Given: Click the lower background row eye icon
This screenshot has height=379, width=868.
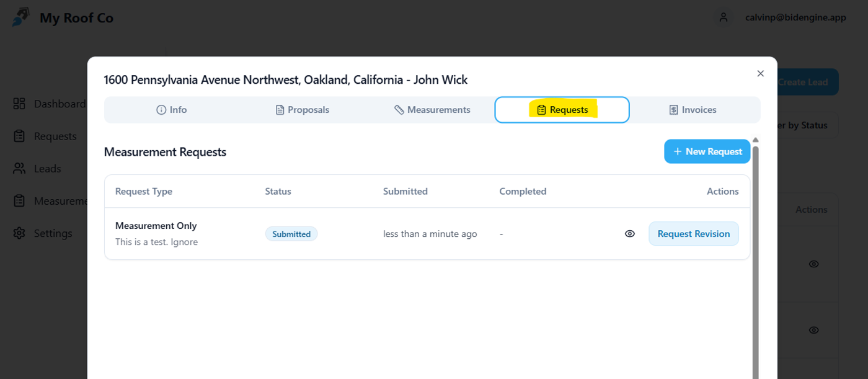Looking at the screenshot, I should [813, 330].
